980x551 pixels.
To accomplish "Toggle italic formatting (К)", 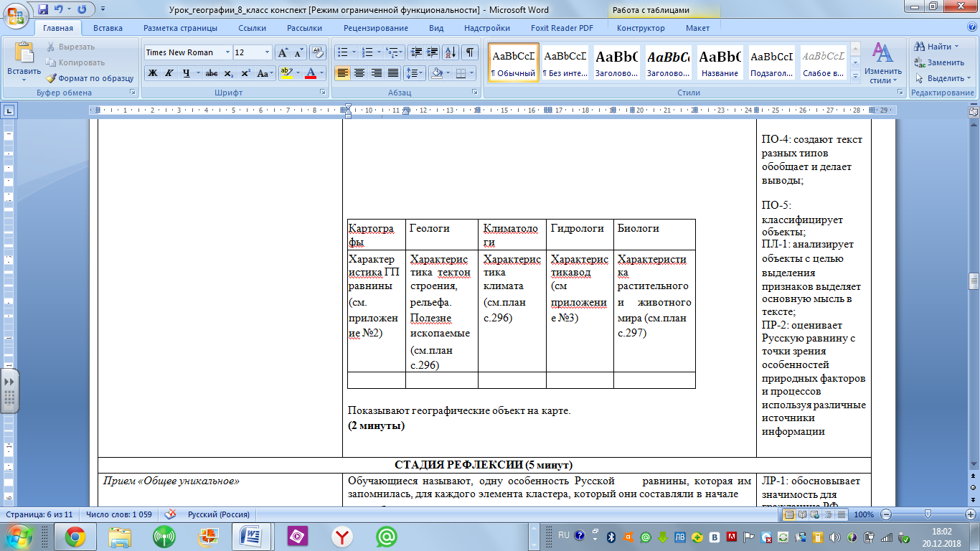I will coord(169,73).
